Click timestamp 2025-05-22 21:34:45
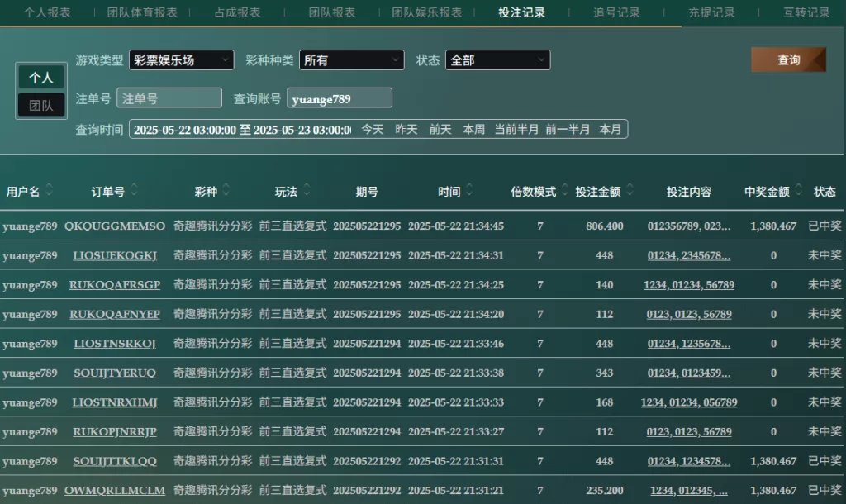The width and height of the screenshot is (846, 504). tap(456, 226)
